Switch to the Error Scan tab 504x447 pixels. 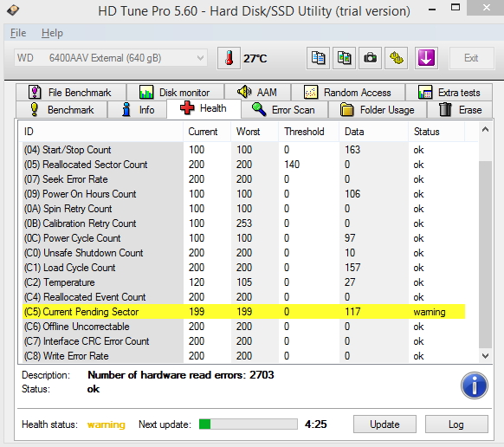click(284, 110)
